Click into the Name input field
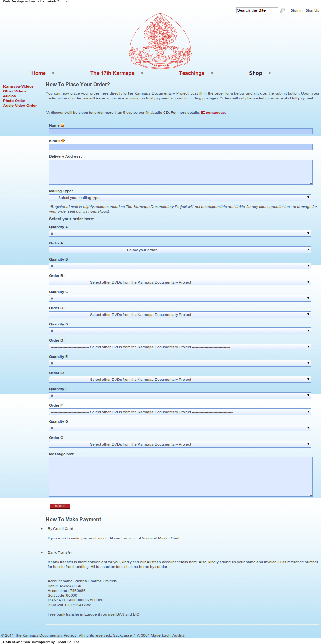The width and height of the screenshot is (321, 644). [x=181, y=131]
